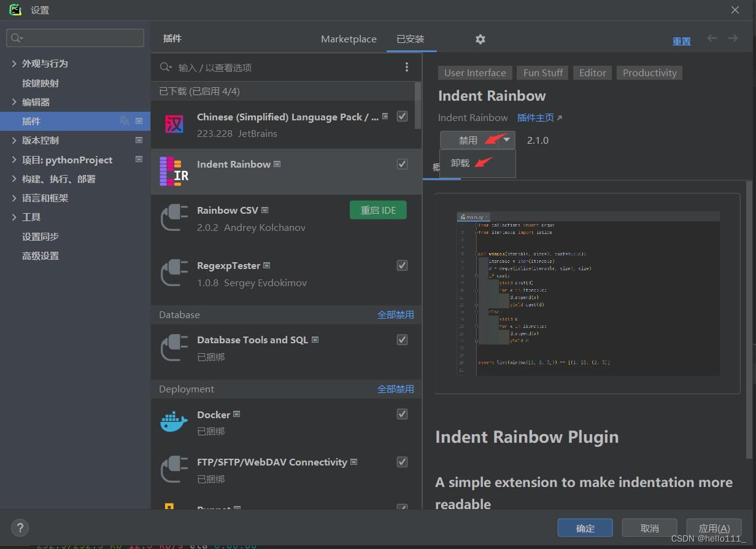This screenshot has width=756, height=549.
Task: Switch to the 已安装 tab
Action: tap(411, 39)
